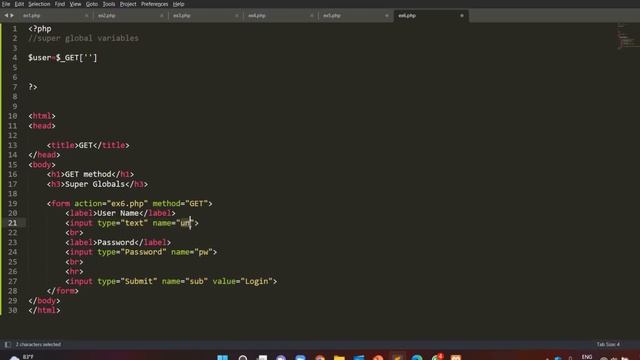Close the ex2.php tab

tap(162, 16)
